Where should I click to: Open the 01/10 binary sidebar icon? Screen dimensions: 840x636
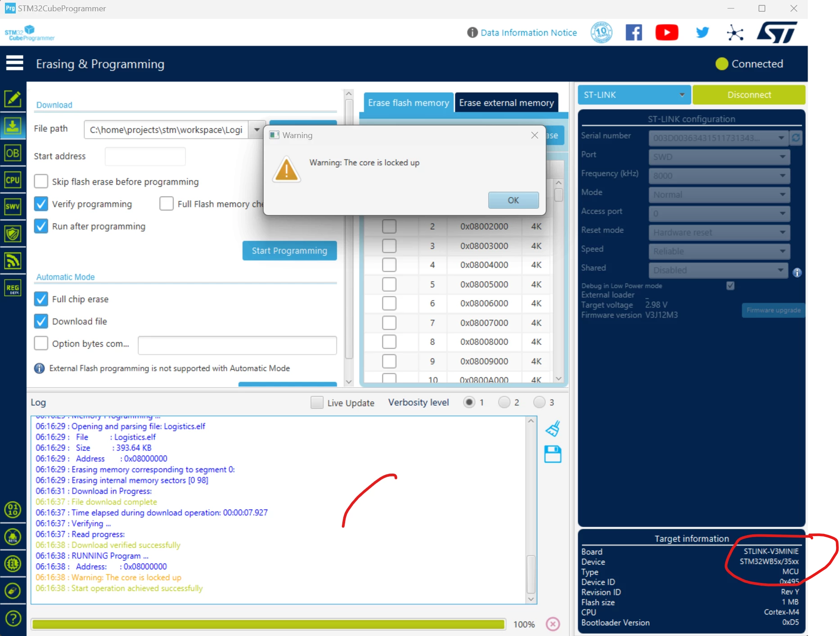click(13, 510)
